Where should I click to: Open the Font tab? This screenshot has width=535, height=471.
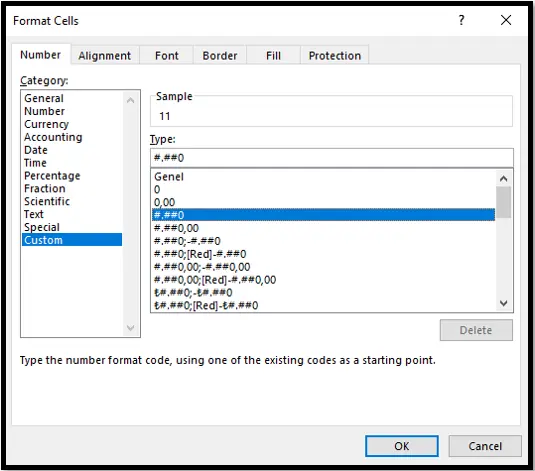click(x=167, y=56)
